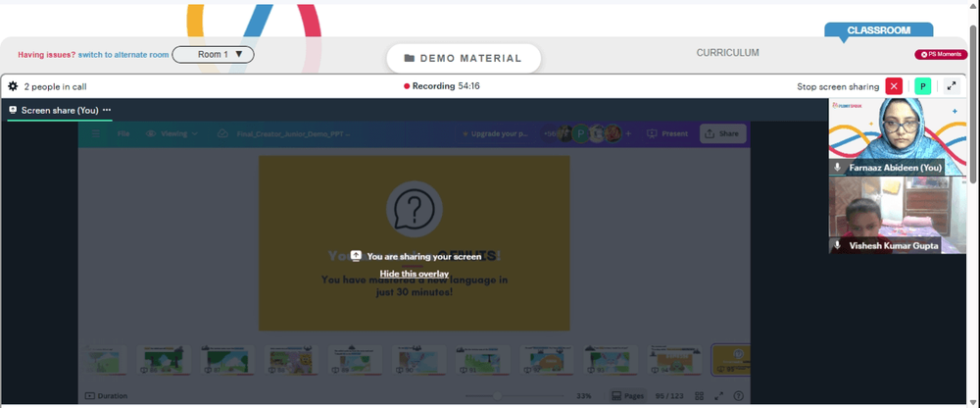Open Room 1 dropdown
980x408 pixels.
pos(213,55)
